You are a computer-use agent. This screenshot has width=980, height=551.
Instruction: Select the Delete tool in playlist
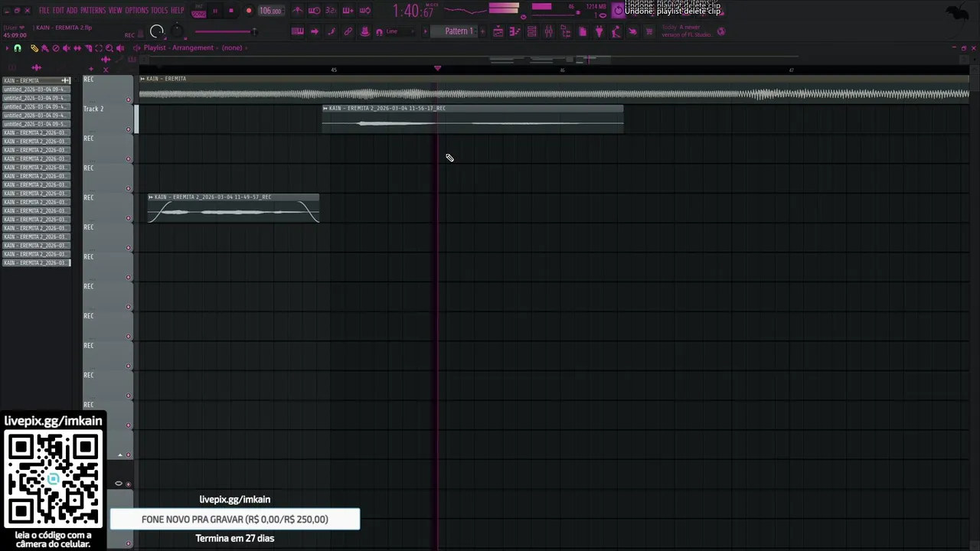pos(56,48)
